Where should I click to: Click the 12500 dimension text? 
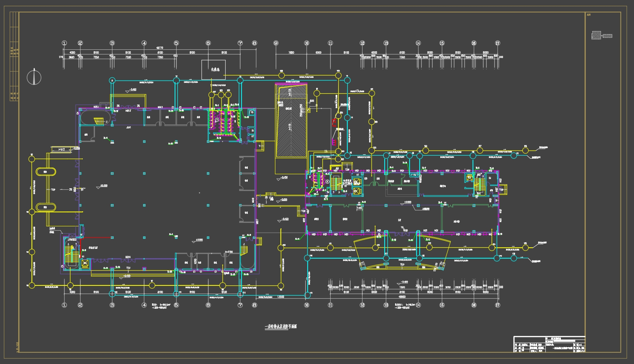(281, 297)
